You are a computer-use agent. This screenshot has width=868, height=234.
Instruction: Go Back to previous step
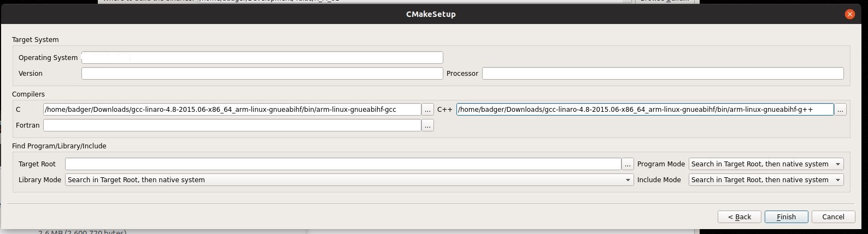click(740, 217)
